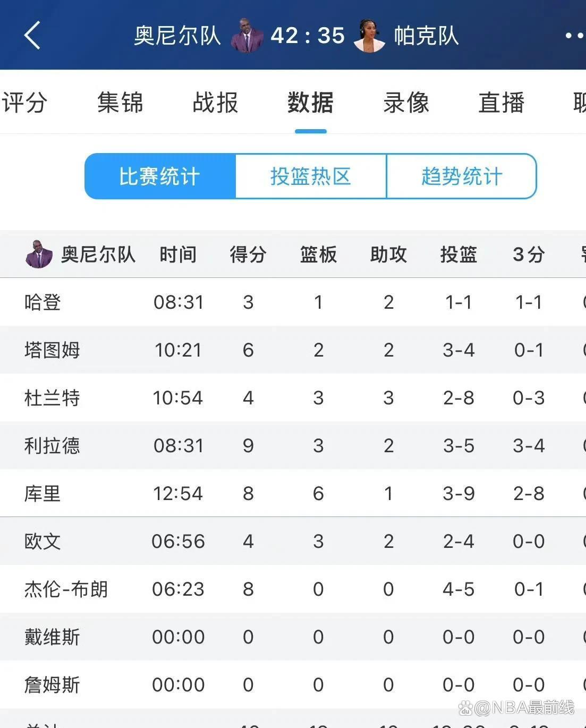Tap the 战报 game report tab
This screenshot has width=586, height=728.
point(215,103)
